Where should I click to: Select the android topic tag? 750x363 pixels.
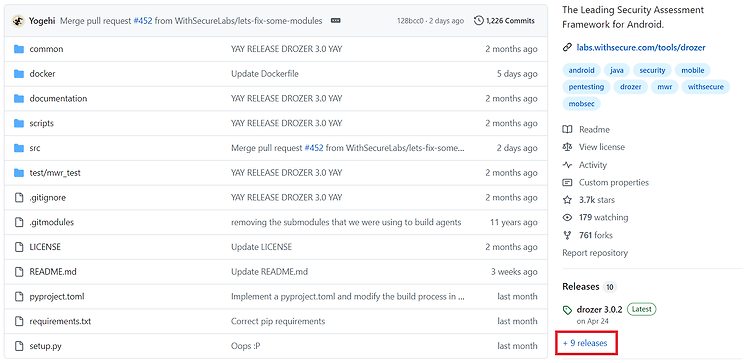[581, 70]
